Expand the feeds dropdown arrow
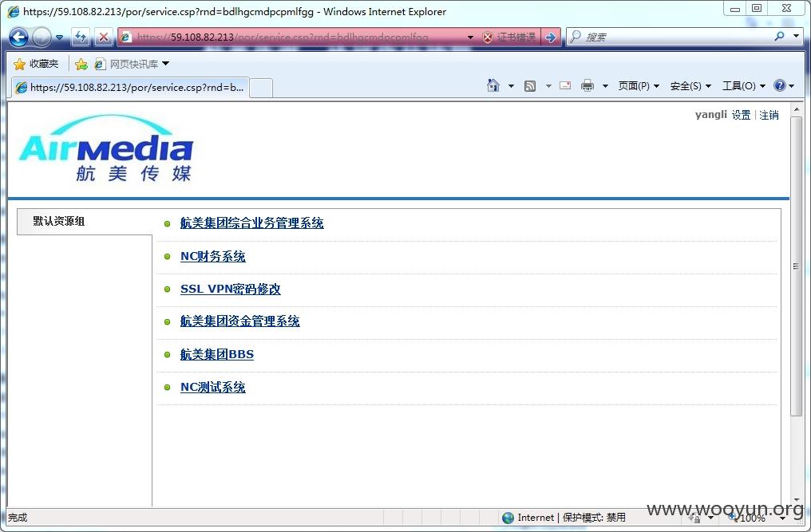This screenshot has width=811, height=532. (548, 86)
